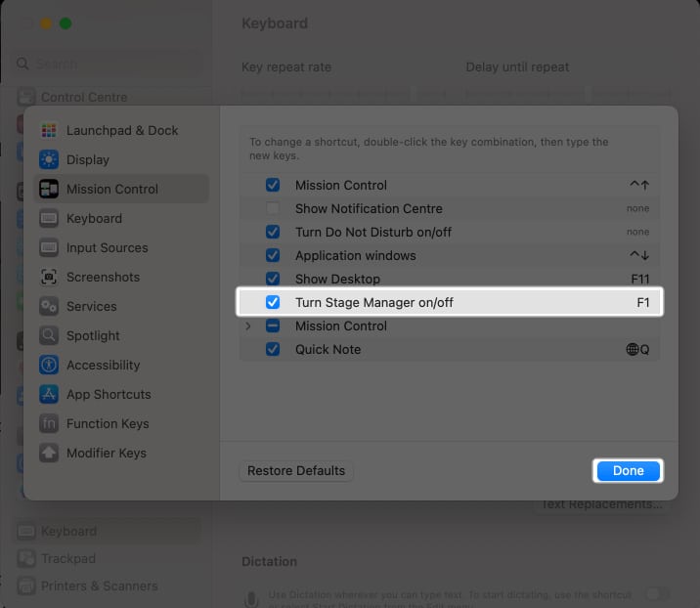Click the Input Sources icon
700x608 pixels.
tap(49, 247)
